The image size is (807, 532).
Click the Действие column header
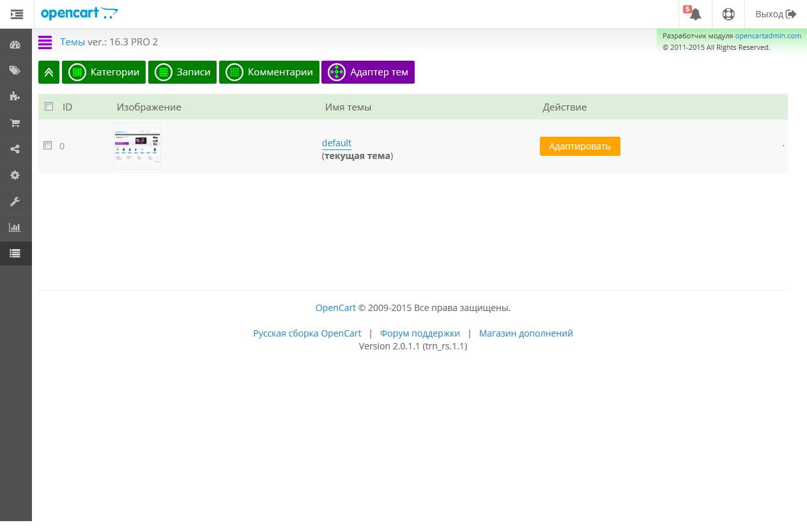pyautogui.click(x=565, y=107)
